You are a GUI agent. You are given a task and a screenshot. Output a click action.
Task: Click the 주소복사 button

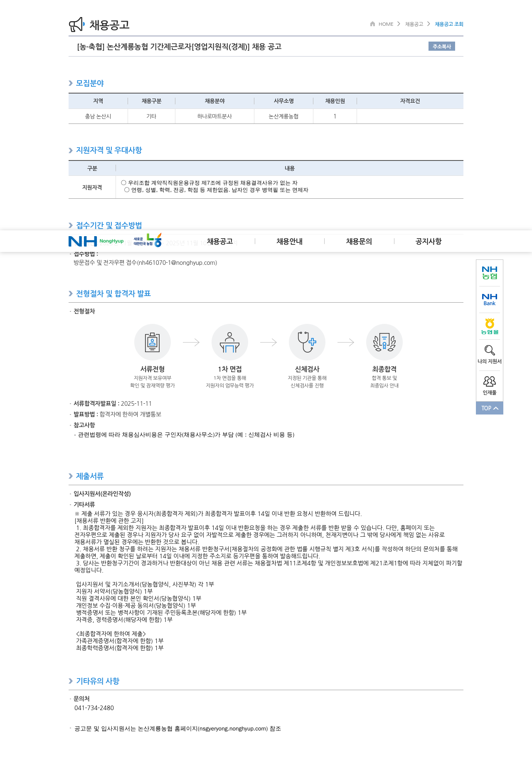tap(442, 46)
